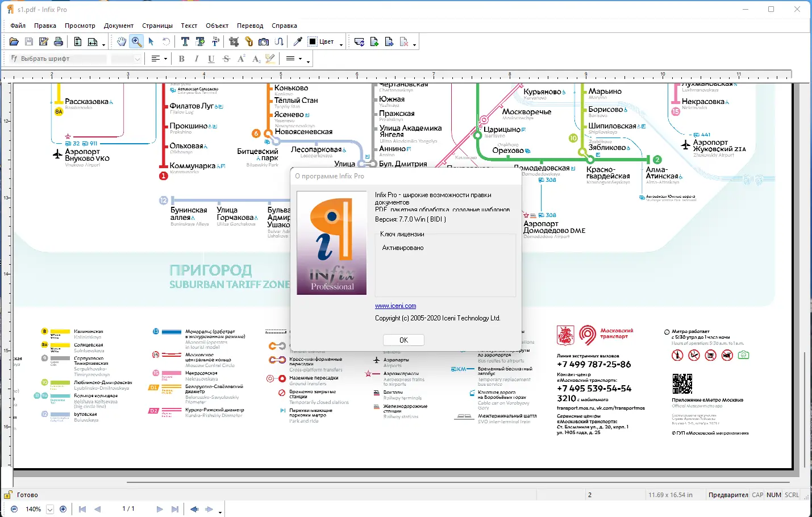Open the Перевод menu
The image size is (812, 517).
click(x=250, y=26)
